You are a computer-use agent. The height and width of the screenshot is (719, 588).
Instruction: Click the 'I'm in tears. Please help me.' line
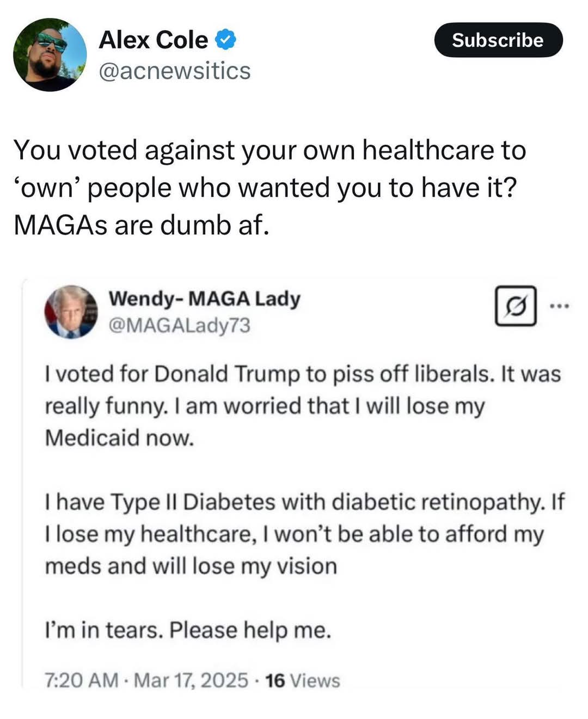coord(188,630)
